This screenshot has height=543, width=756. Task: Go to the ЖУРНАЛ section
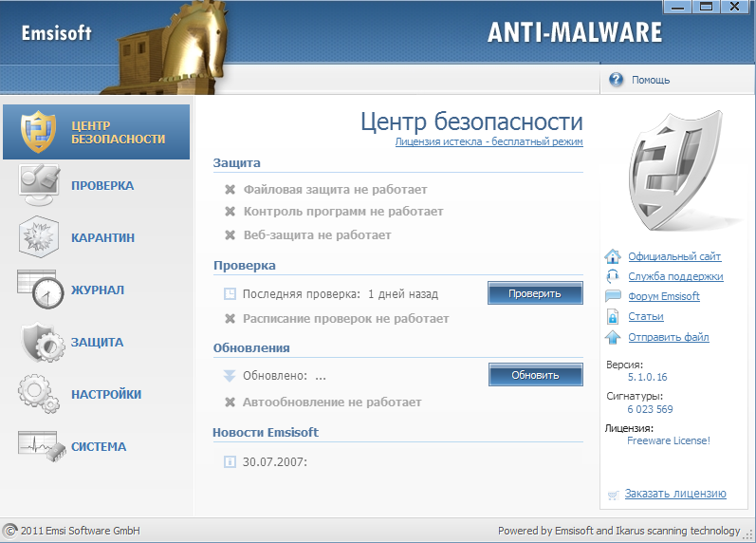click(x=98, y=290)
